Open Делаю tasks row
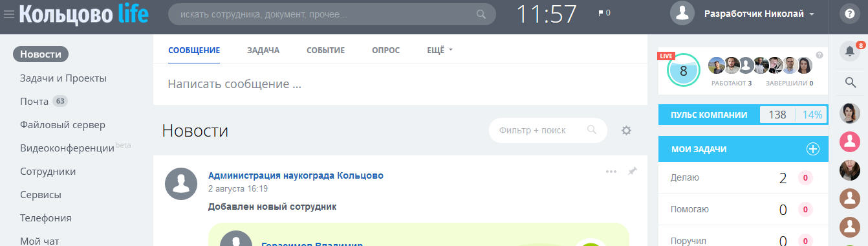 pos(743,177)
